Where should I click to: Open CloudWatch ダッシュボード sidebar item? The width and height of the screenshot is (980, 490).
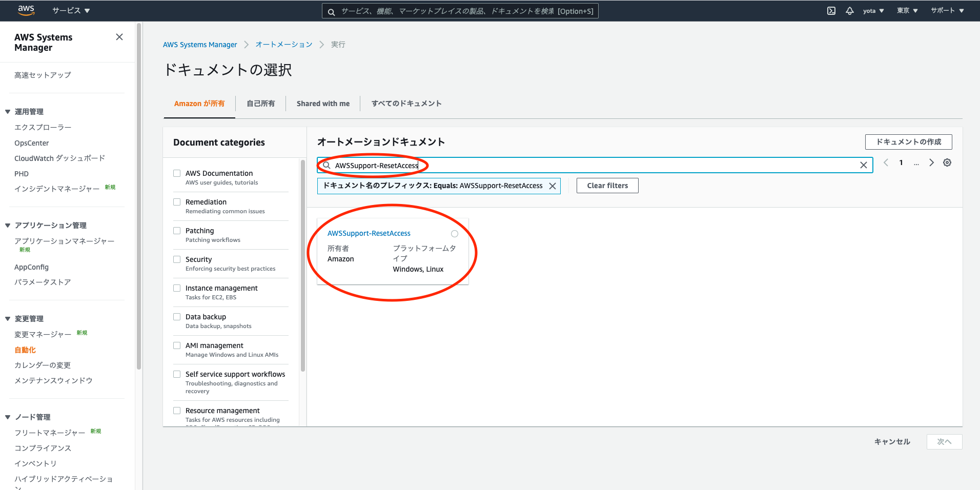[59, 158]
